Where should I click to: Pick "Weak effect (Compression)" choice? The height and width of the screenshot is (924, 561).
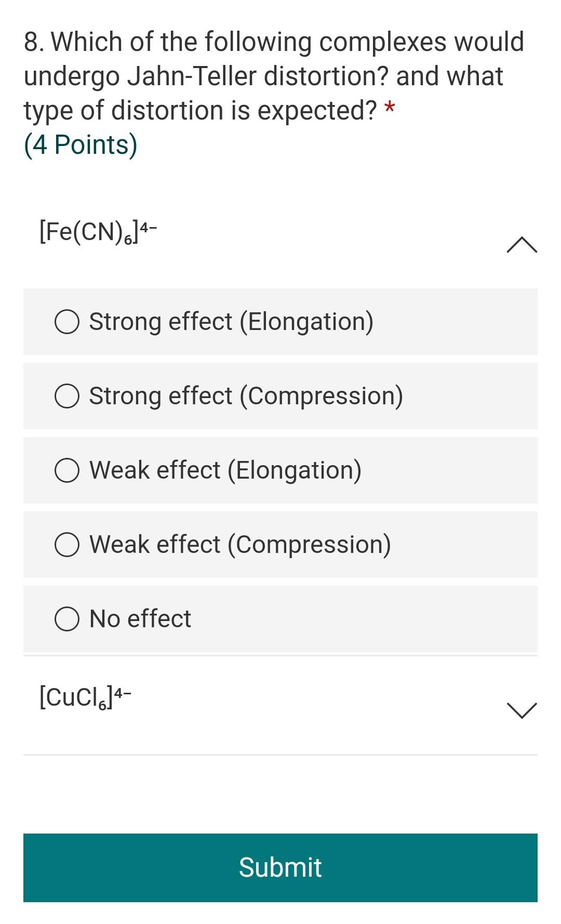[x=66, y=545]
